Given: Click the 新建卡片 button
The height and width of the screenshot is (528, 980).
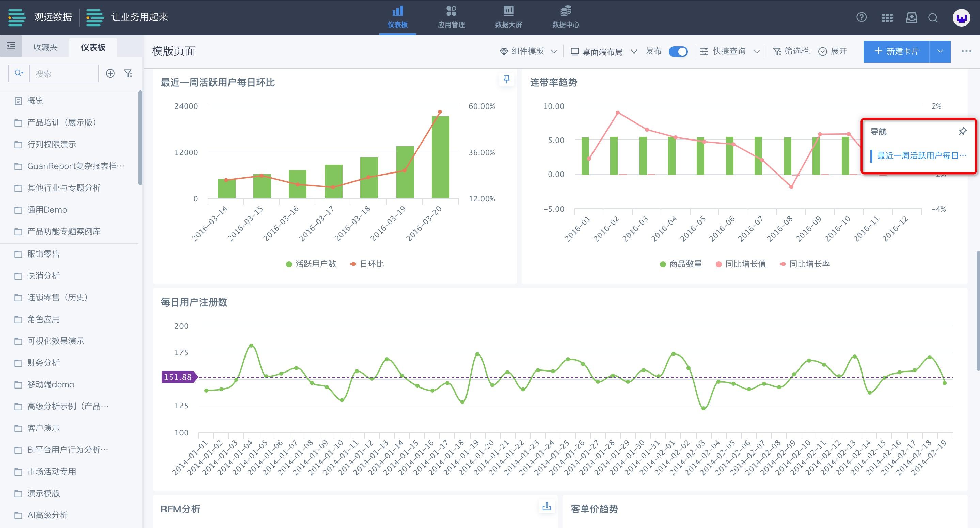Looking at the screenshot, I should (x=896, y=51).
